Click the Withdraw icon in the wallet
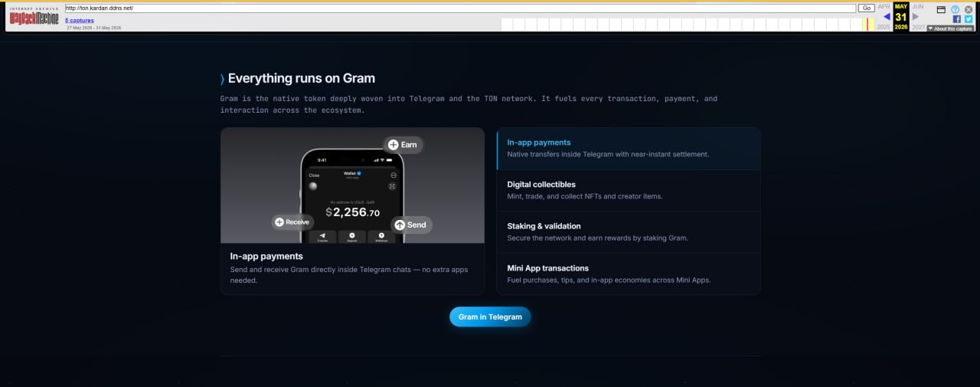Viewport: 980px width, 387px height. coord(381,237)
